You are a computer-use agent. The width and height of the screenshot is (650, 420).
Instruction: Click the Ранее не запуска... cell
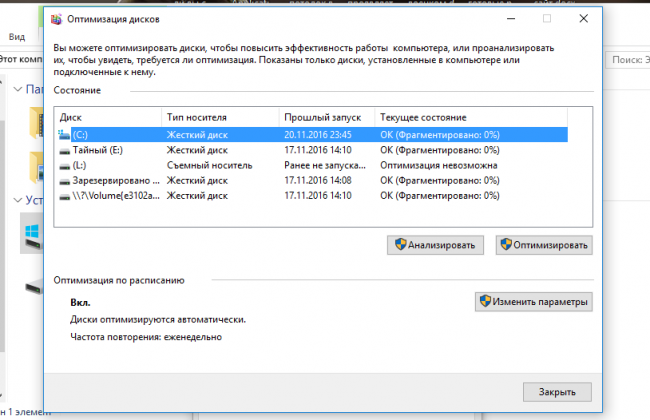(x=325, y=165)
